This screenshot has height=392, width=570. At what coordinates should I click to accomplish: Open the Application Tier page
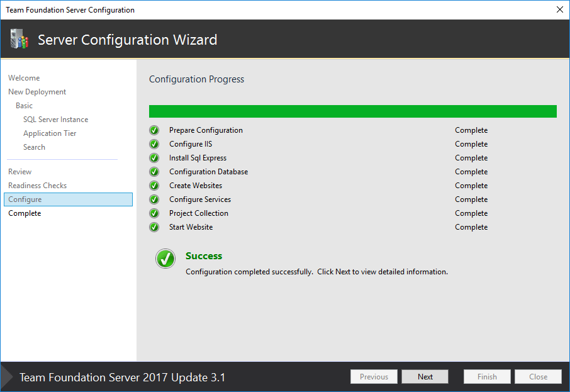click(x=50, y=133)
